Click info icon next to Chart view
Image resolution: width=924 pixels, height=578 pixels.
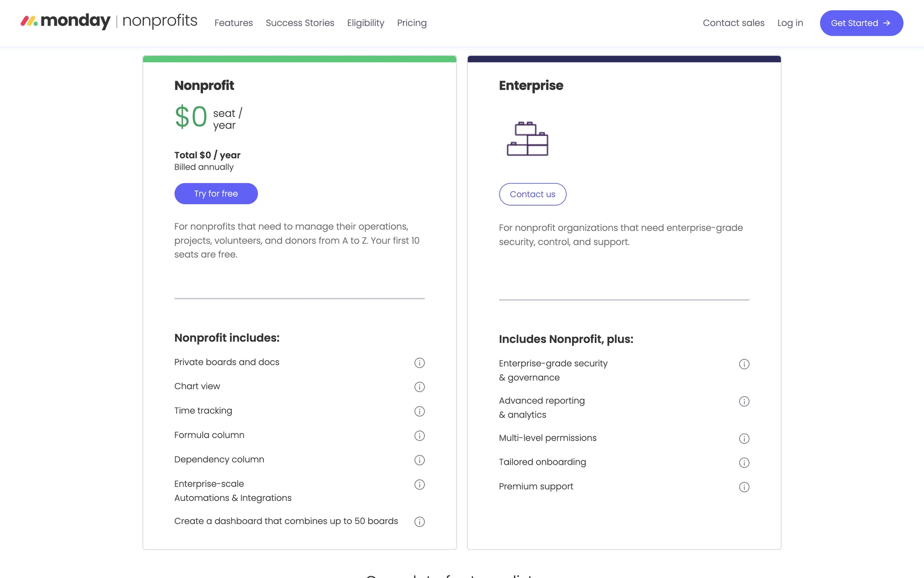(419, 387)
